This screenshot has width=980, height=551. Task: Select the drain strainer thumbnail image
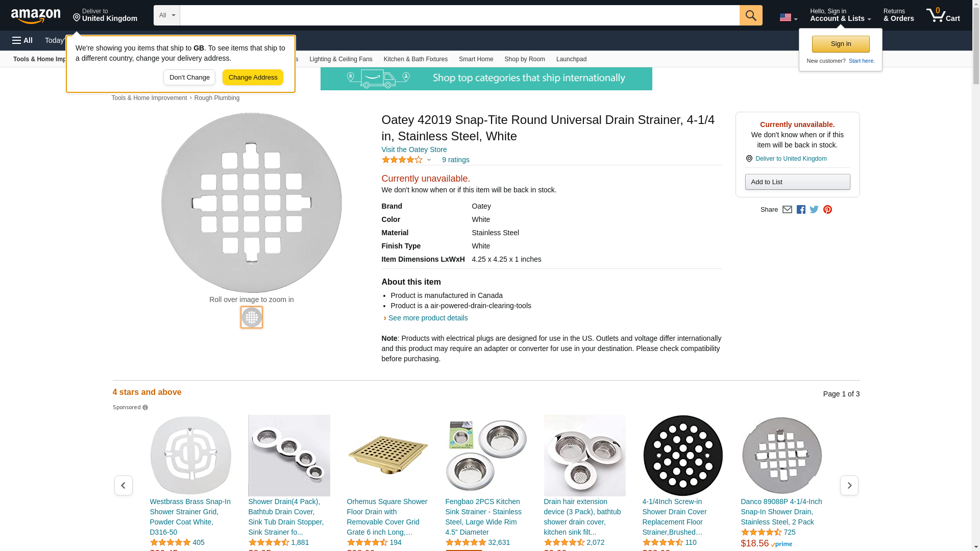252,317
